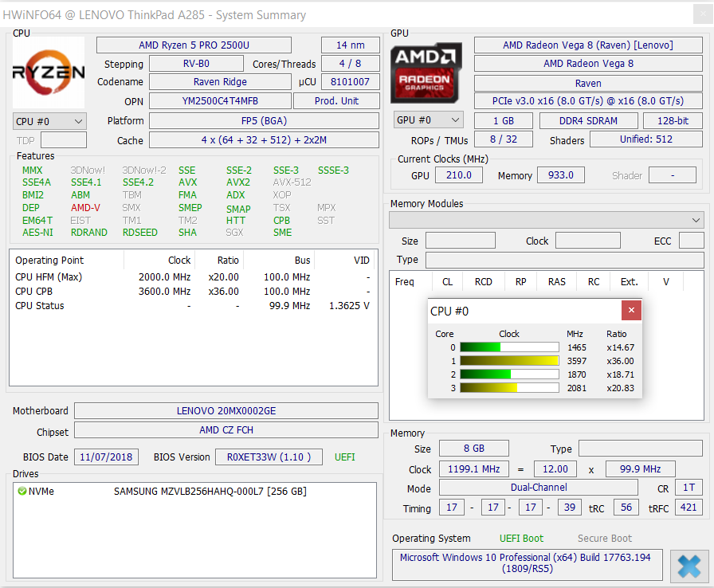Image resolution: width=714 pixels, height=588 pixels.
Task: Expand the Memory Modules dropdown list
Action: tap(547, 220)
